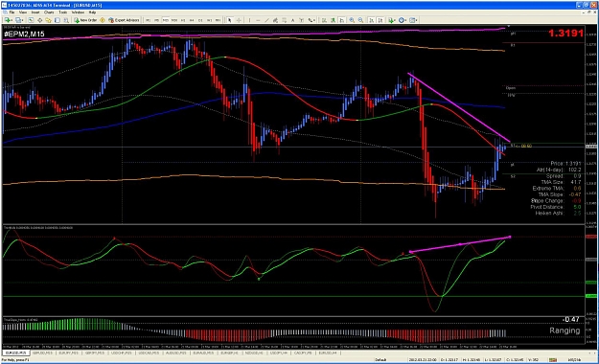Expand the Arrows tool dropdown arrow
The image size is (599, 364).
click(x=314, y=20)
